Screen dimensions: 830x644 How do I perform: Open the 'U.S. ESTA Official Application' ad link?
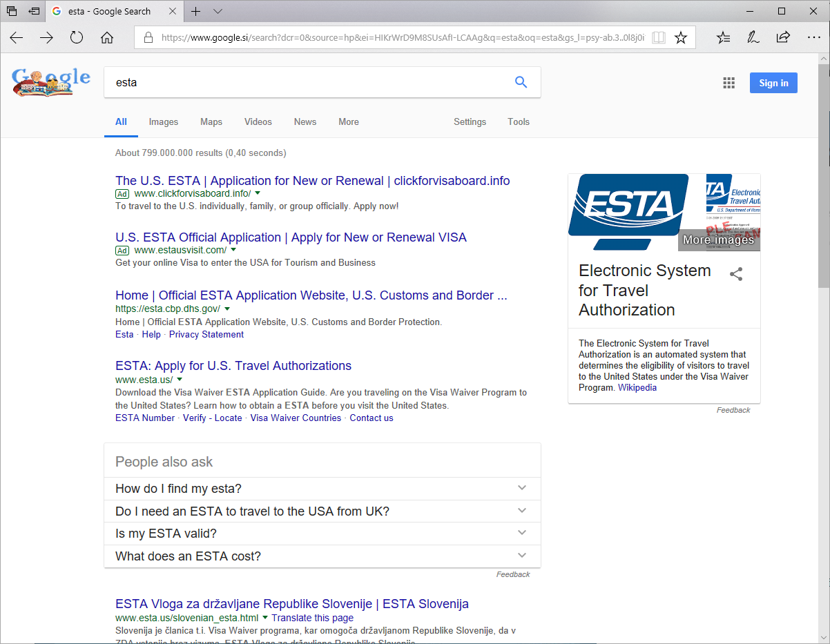click(x=291, y=237)
